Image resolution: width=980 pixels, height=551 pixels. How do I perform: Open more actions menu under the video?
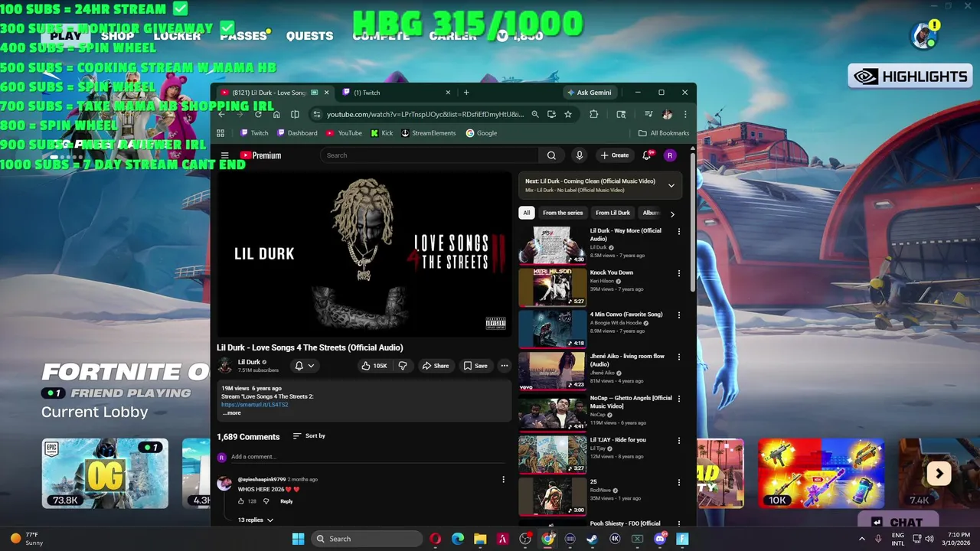(x=505, y=366)
